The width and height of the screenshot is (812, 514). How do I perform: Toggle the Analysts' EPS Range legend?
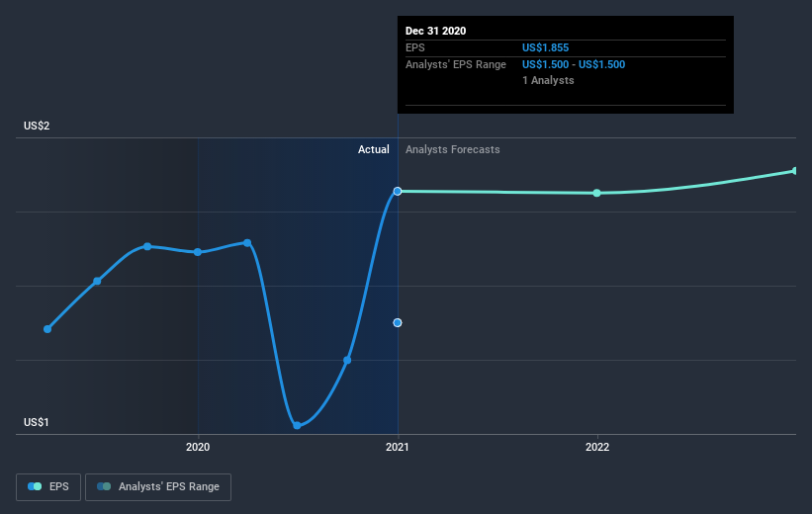point(158,487)
